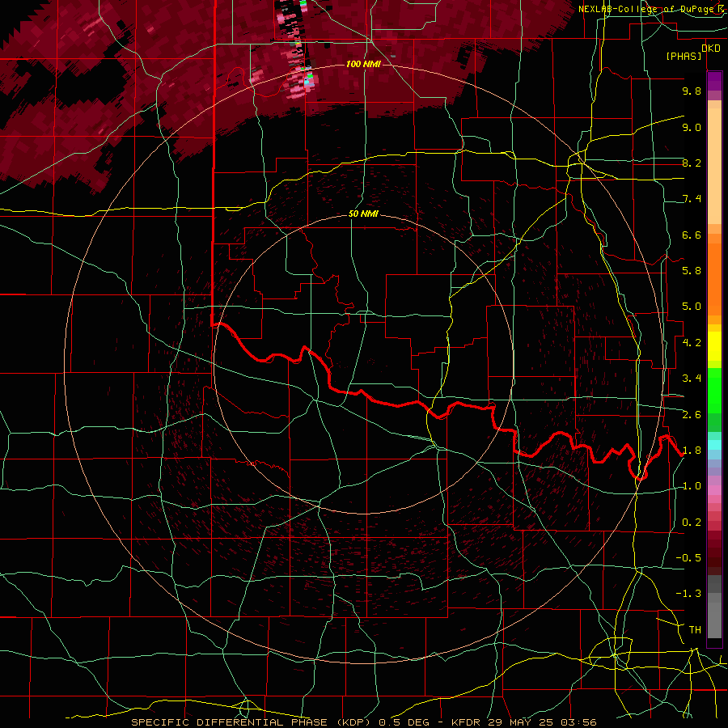Click the bright green segment of the color bar
728x728 pixels.
click(714, 390)
